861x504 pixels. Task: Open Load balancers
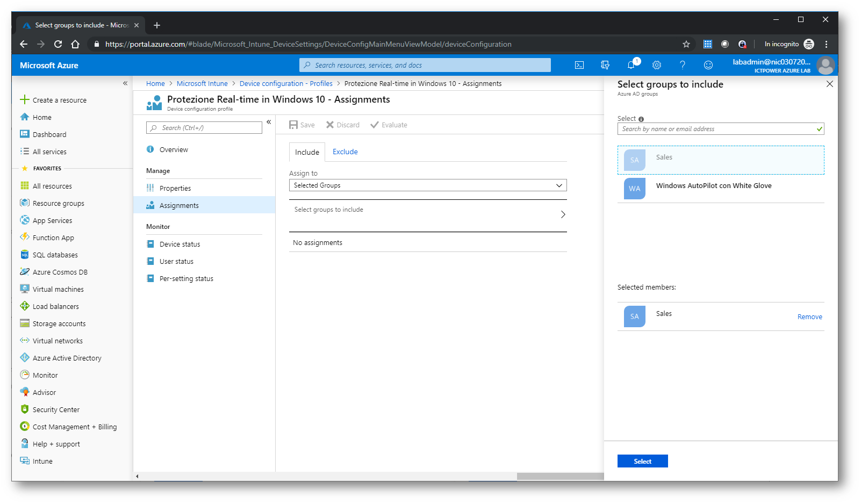tap(49, 306)
